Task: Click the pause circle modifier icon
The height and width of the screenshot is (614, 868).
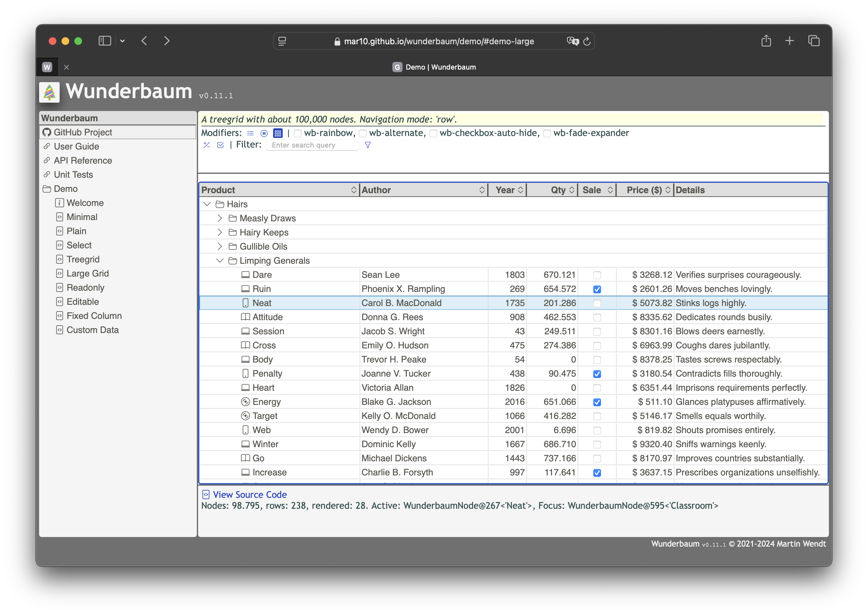Action: (x=264, y=133)
